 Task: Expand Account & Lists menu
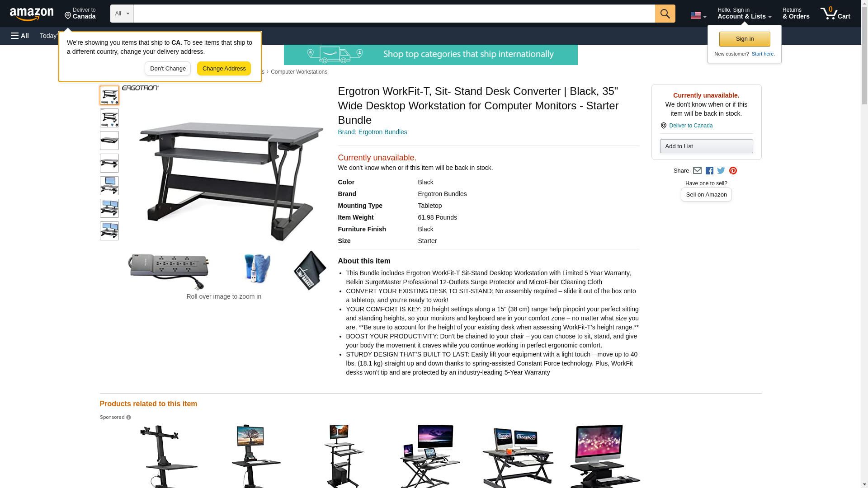point(744,13)
